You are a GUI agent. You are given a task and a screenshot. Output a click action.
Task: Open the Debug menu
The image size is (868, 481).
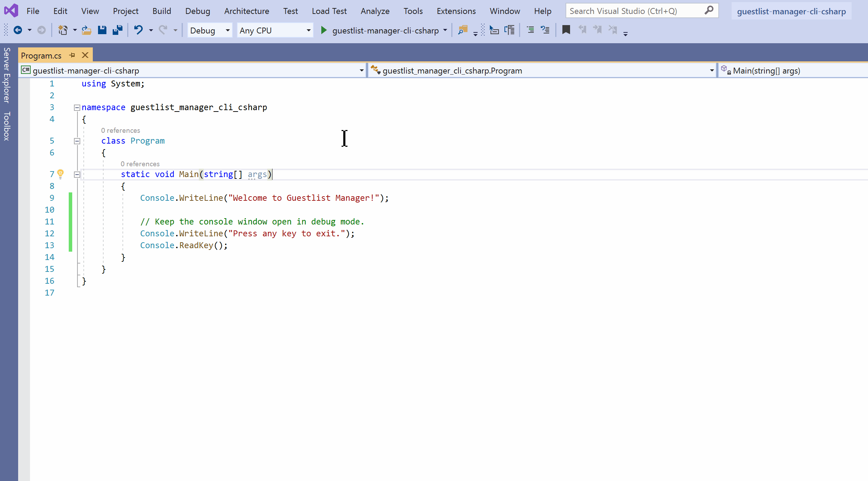(197, 11)
